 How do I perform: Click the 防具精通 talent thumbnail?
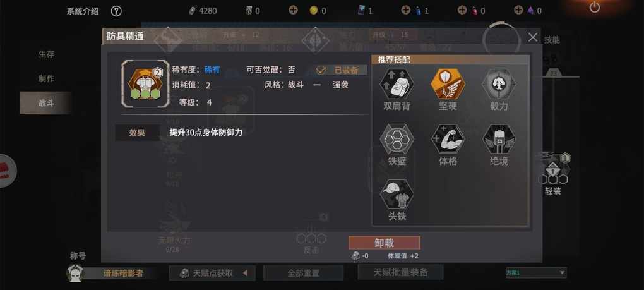tap(145, 84)
